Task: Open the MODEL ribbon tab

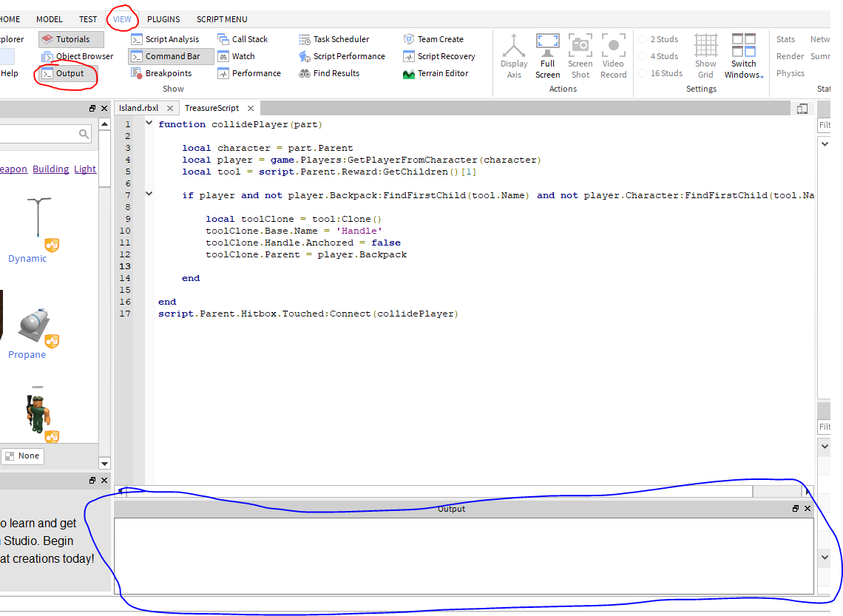Action: [50, 19]
